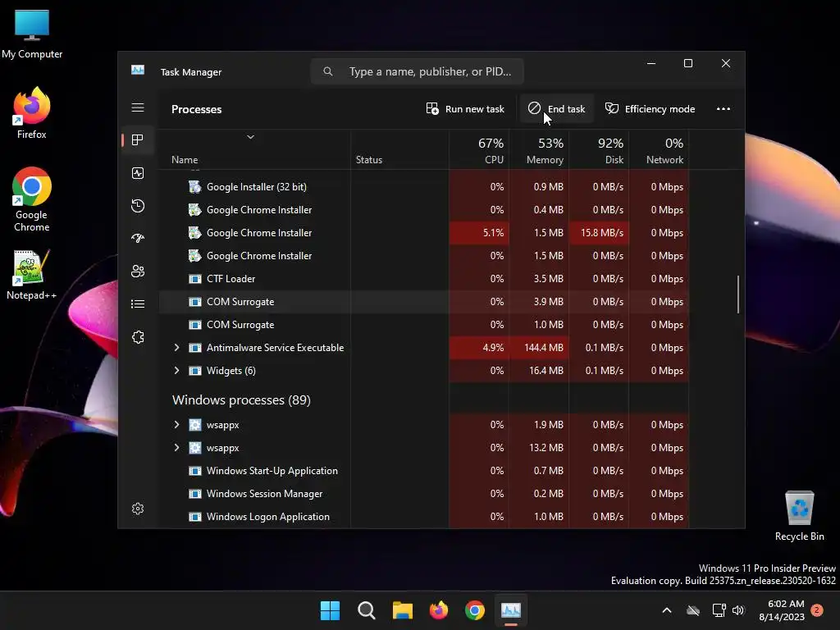Open the Details sidebar icon
Screen dimensions: 840x630
click(138, 304)
